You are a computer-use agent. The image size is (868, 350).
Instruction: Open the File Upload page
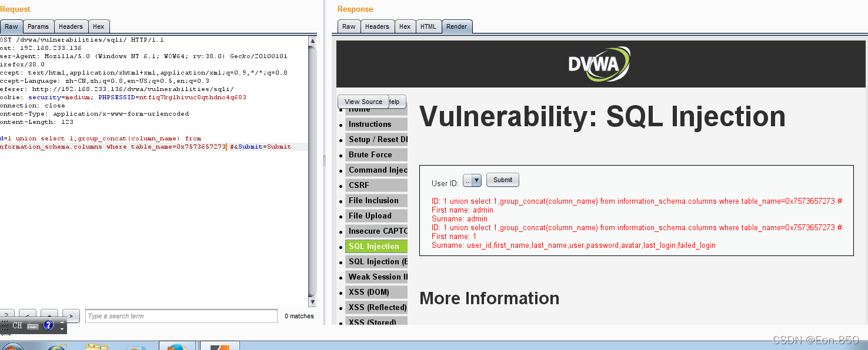coord(376,216)
